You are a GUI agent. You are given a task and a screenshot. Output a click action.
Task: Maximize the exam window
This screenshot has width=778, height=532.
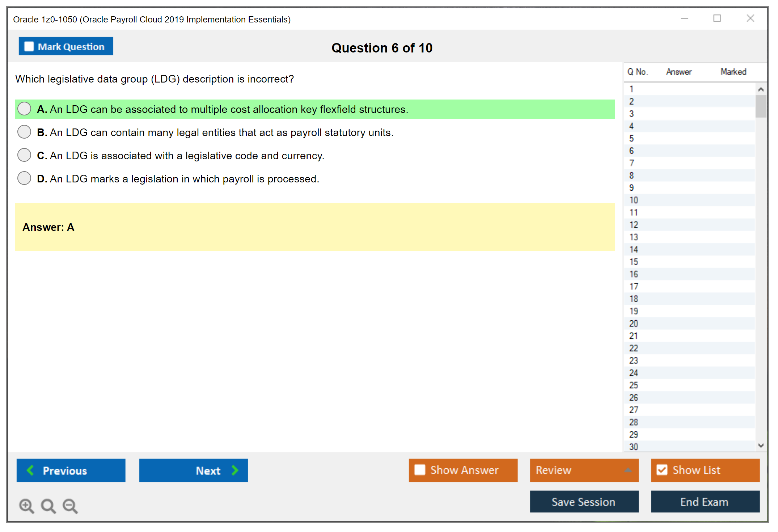point(717,18)
